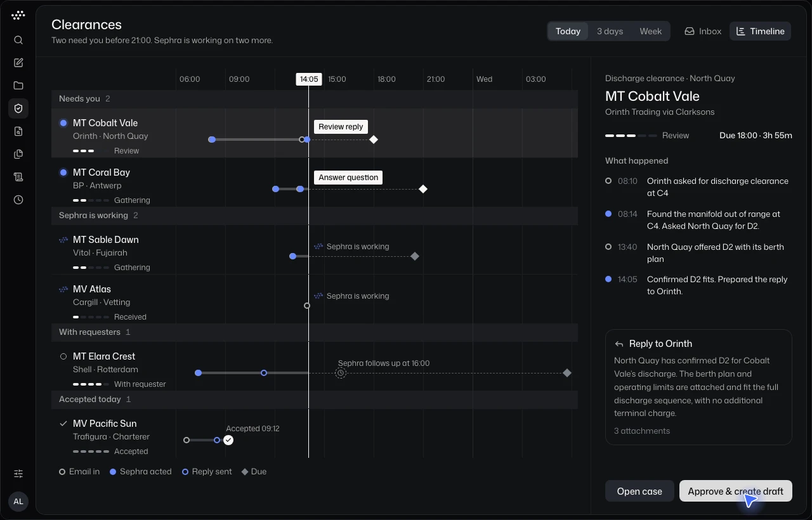This screenshot has width=812, height=520.
Task: Click the 08:14 manifold out of range entry
Action: tap(698, 220)
